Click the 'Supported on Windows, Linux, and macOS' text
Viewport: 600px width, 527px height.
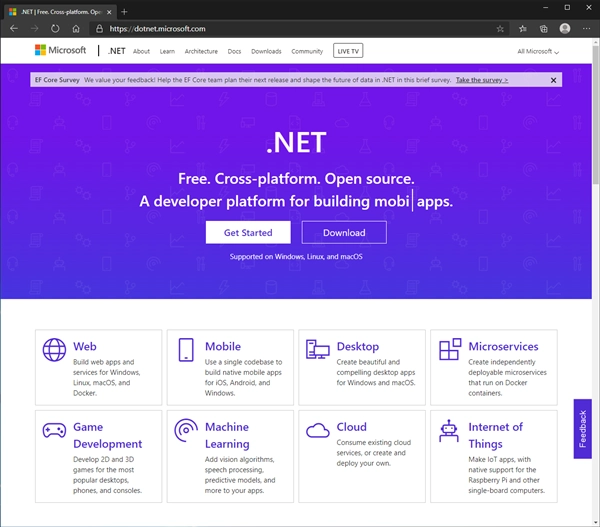click(x=296, y=256)
